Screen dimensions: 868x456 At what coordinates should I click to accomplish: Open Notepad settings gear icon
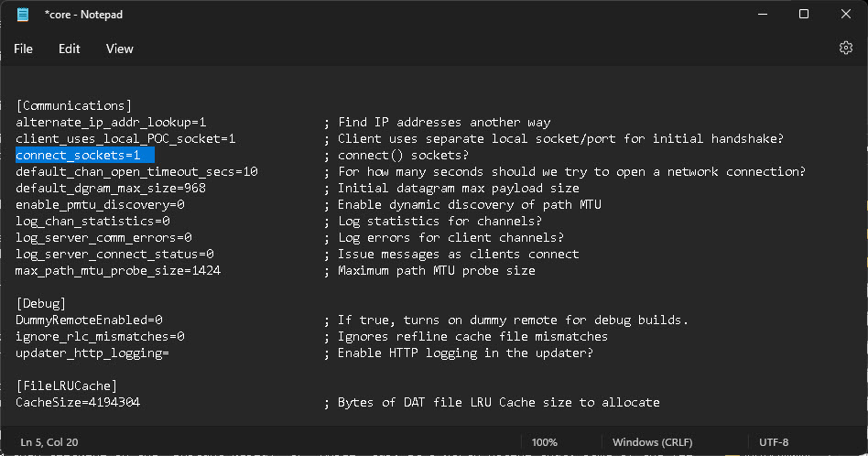pyautogui.click(x=845, y=49)
